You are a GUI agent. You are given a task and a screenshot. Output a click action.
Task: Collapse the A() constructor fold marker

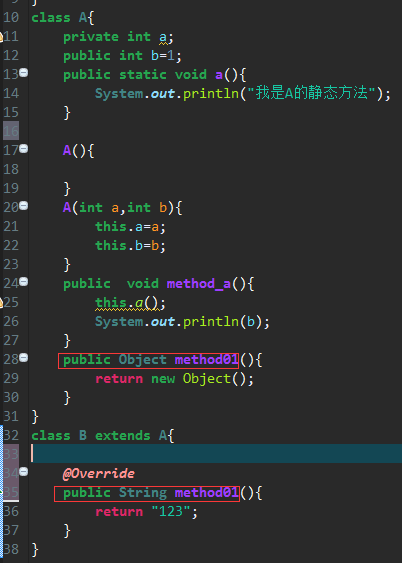point(24,149)
